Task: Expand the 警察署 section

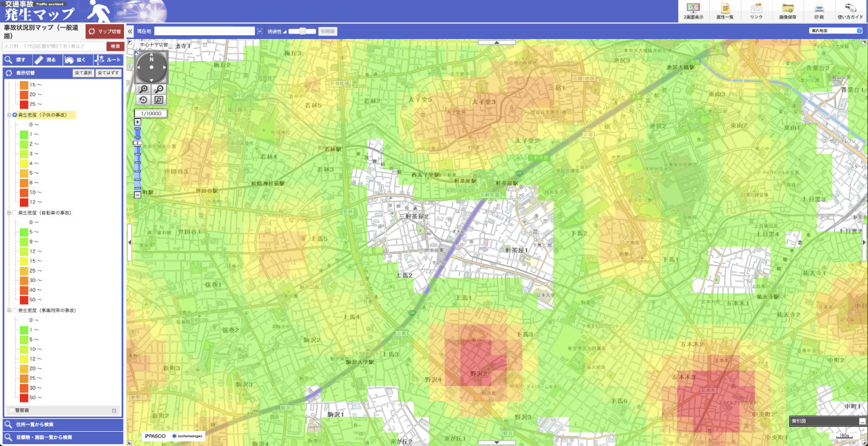Action: click(x=114, y=410)
